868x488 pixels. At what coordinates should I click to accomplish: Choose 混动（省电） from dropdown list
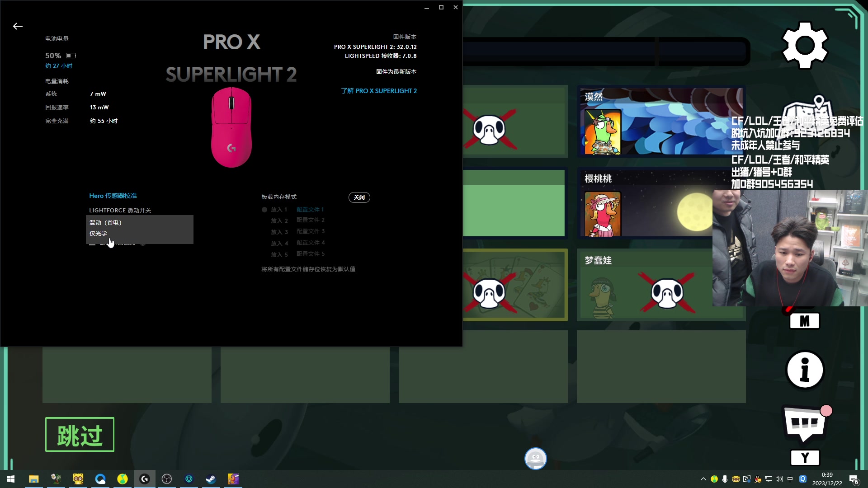coord(106,223)
